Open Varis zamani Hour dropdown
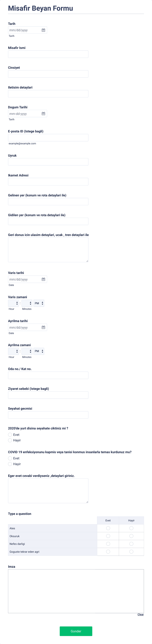 [x=13, y=303]
